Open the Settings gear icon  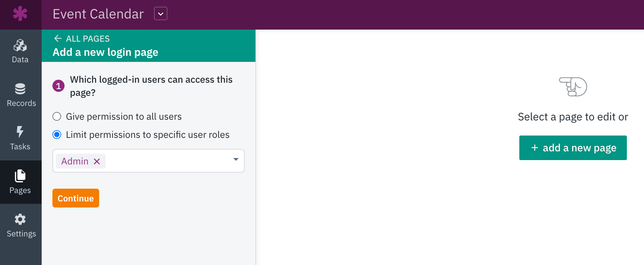(20, 219)
